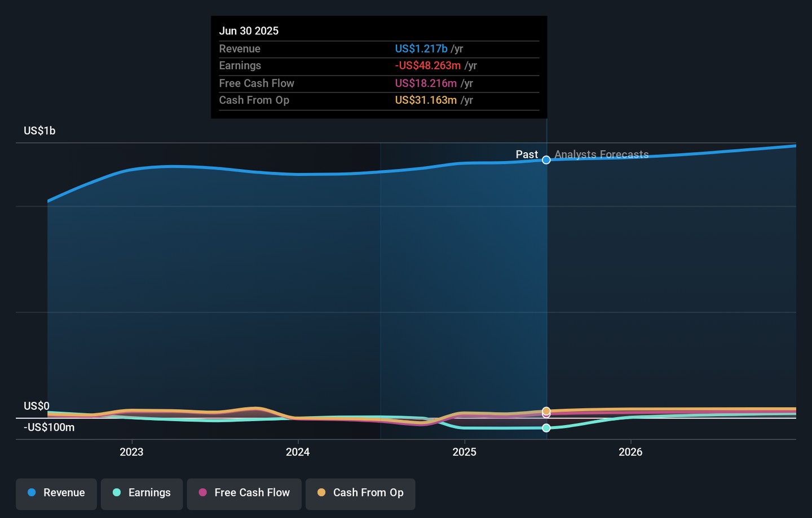
Task: Hide the Free Cash Flow series
Action: click(x=244, y=493)
